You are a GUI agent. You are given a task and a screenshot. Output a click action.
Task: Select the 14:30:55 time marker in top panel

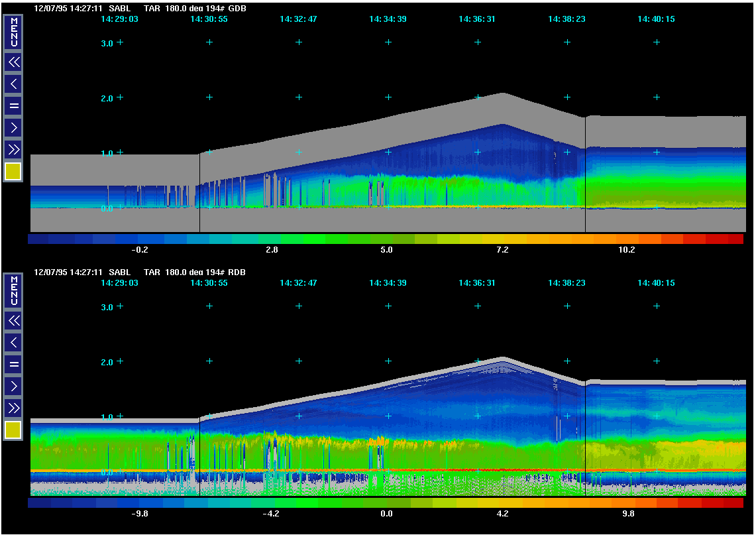(209, 20)
